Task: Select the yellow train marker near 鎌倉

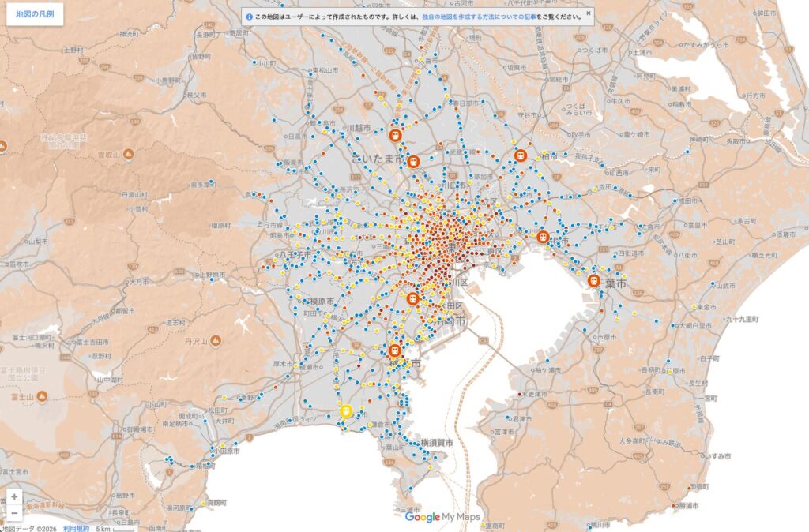Action: [345, 410]
